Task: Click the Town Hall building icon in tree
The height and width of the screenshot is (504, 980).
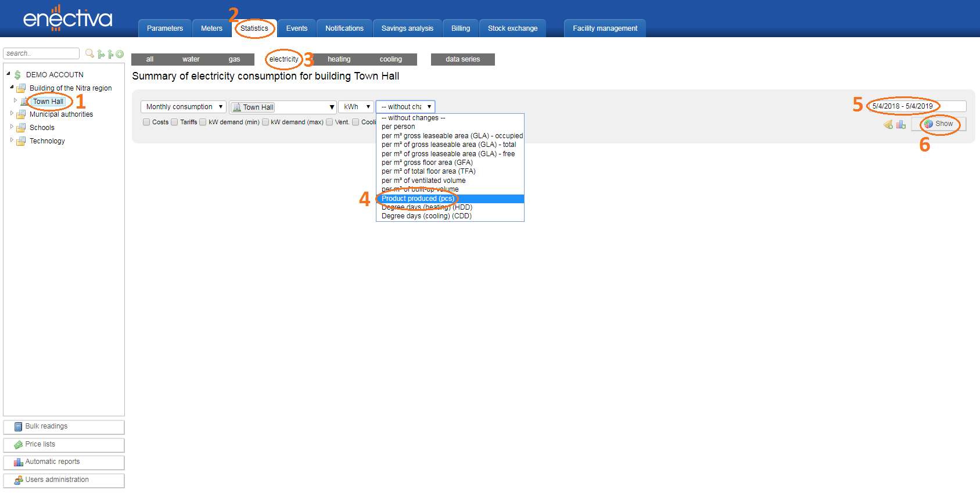Action: click(x=24, y=102)
